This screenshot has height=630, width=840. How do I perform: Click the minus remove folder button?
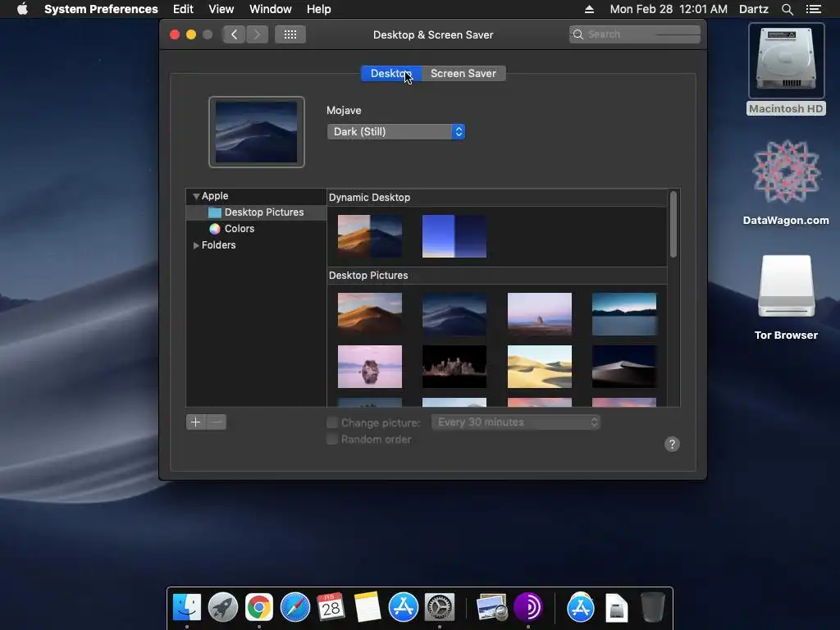pos(217,422)
